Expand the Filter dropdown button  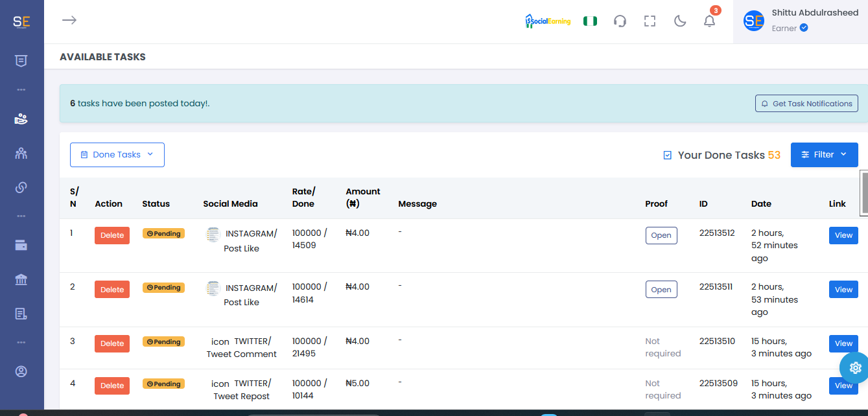(824, 155)
